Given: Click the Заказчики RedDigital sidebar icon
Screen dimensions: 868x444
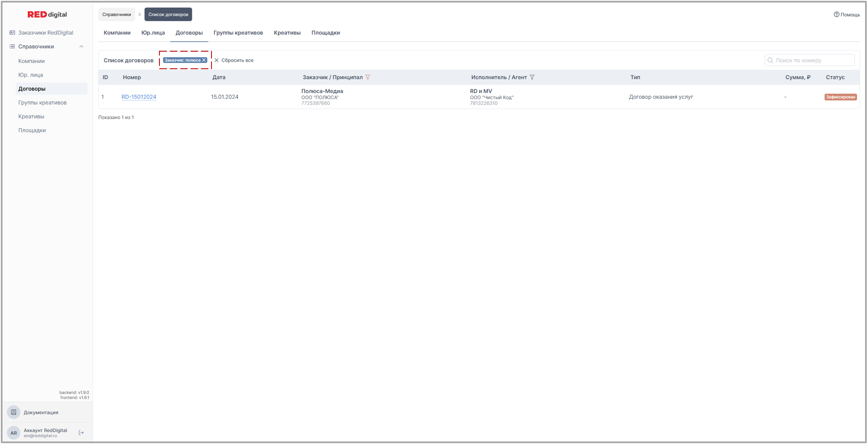Looking at the screenshot, I should (12, 32).
